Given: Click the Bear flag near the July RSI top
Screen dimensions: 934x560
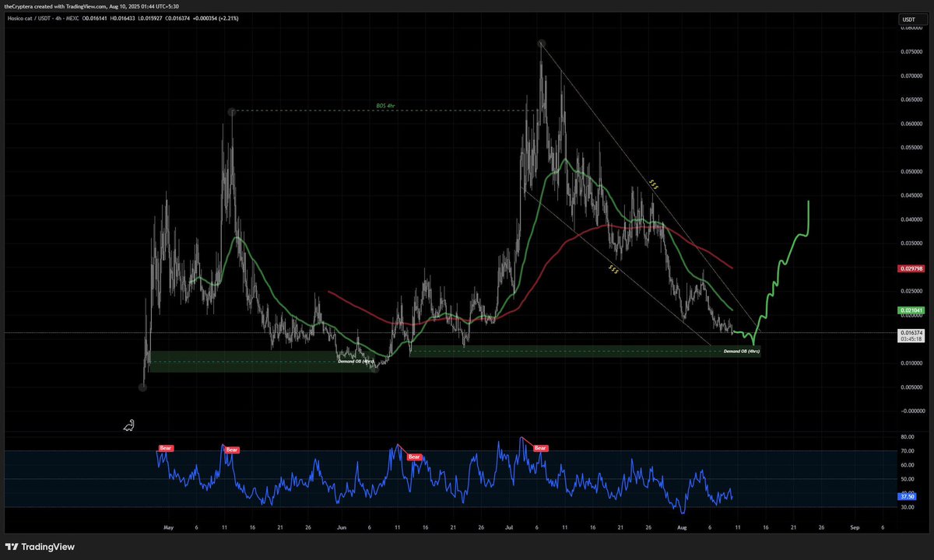Looking at the screenshot, I should click(x=539, y=447).
